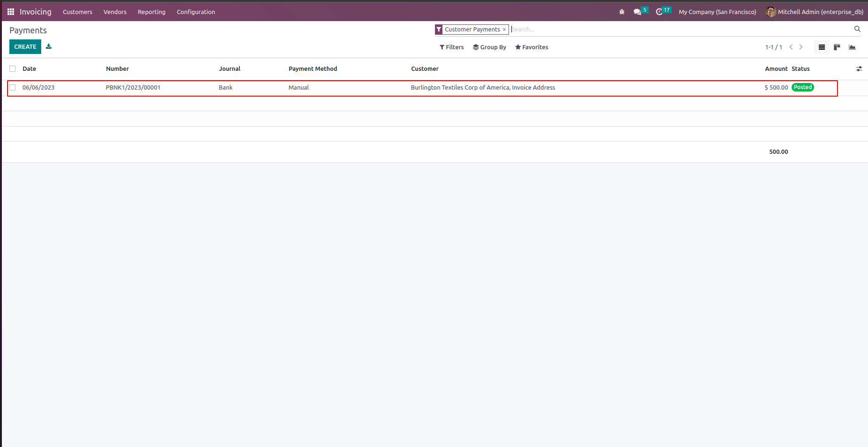Expand the Filters dropdown

[x=452, y=47]
